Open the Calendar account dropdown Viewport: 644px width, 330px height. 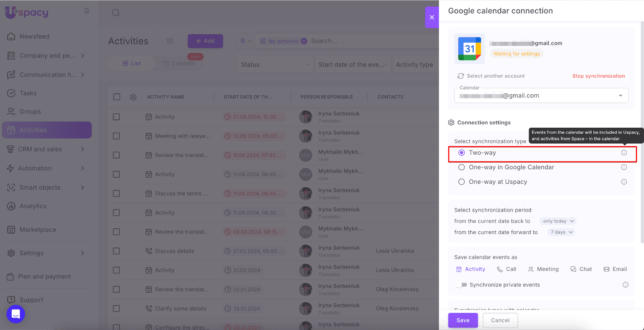pyautogui.click(x=620, y=96)
